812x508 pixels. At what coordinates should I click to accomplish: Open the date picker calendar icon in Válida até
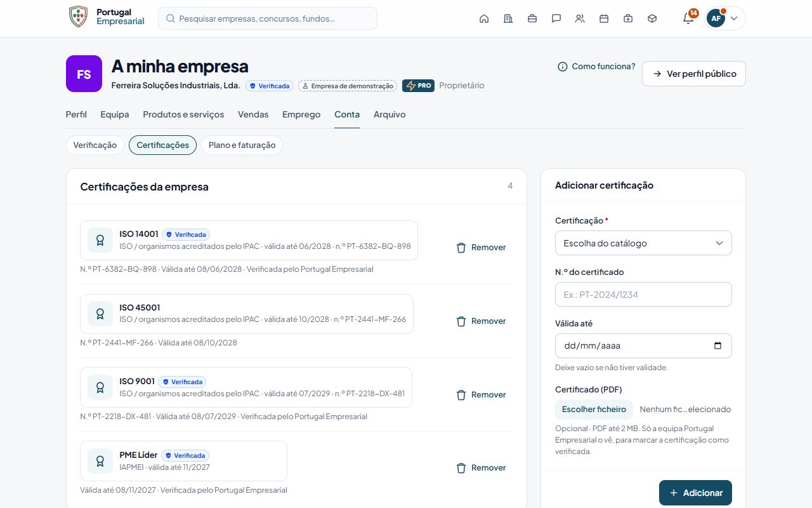pyautogui.click(x=717, y=346)
